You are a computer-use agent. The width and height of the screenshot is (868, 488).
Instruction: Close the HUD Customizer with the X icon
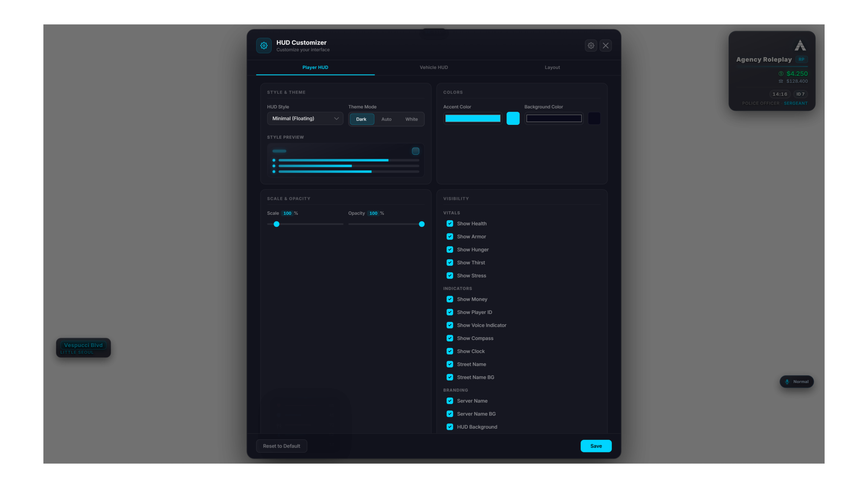605,46
